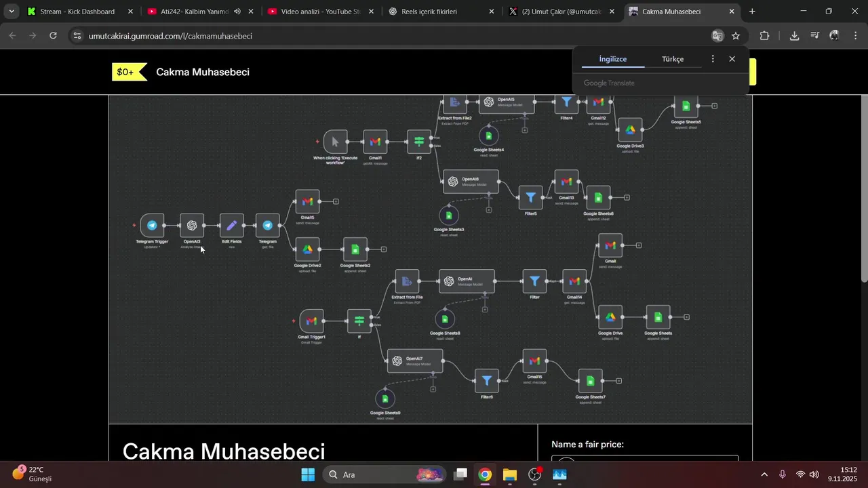Open the weather widget showing 22°C
Viewport: 868px width, 488px height.
click(x=32, y=474)
